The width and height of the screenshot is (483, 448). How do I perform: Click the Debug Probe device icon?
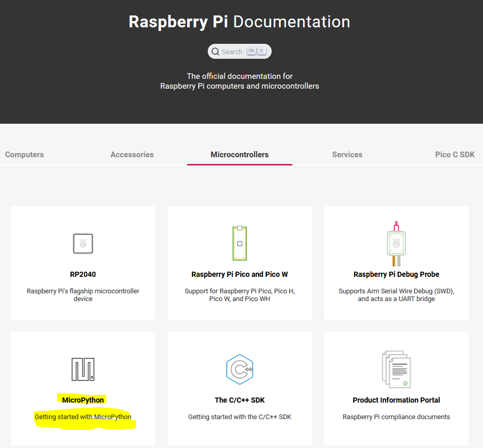(x=396, y=244)
